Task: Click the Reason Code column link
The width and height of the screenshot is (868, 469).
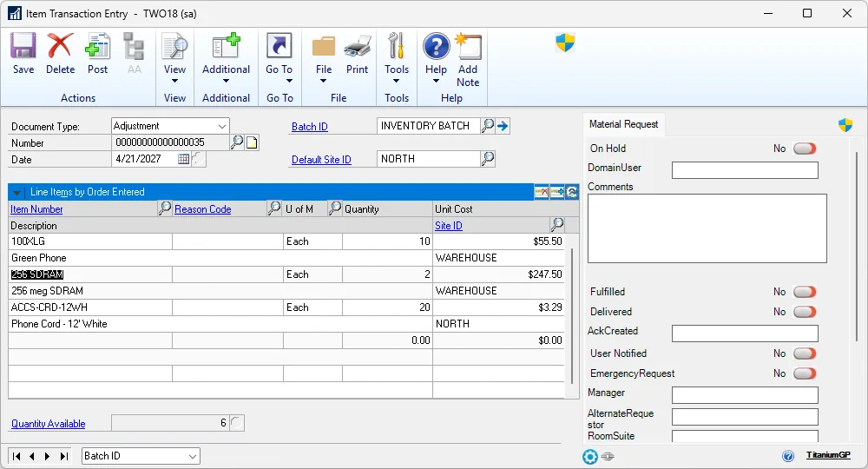Action: [202, 209]
